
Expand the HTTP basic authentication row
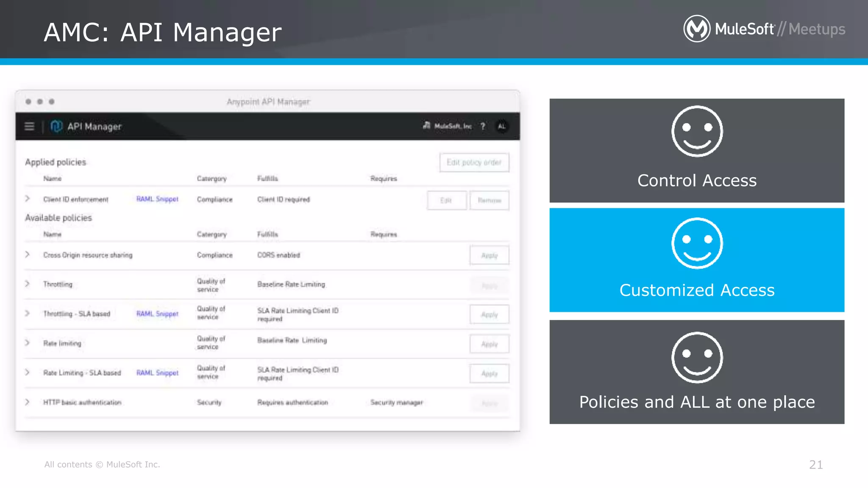point(28,402)
